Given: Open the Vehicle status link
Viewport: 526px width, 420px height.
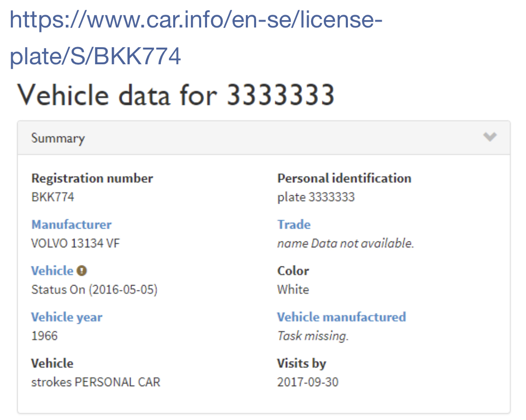Looking at the screenshot, I should 52,271.
